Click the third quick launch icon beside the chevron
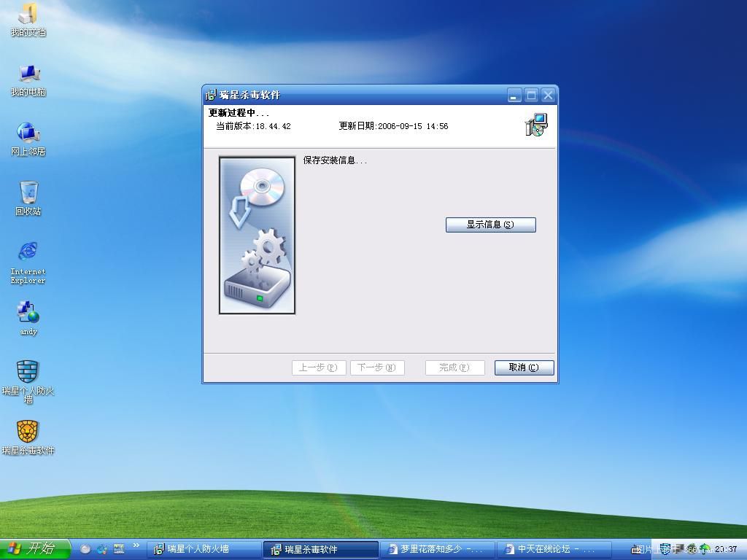This screenshot has height=560, width=747. [119, 549]
